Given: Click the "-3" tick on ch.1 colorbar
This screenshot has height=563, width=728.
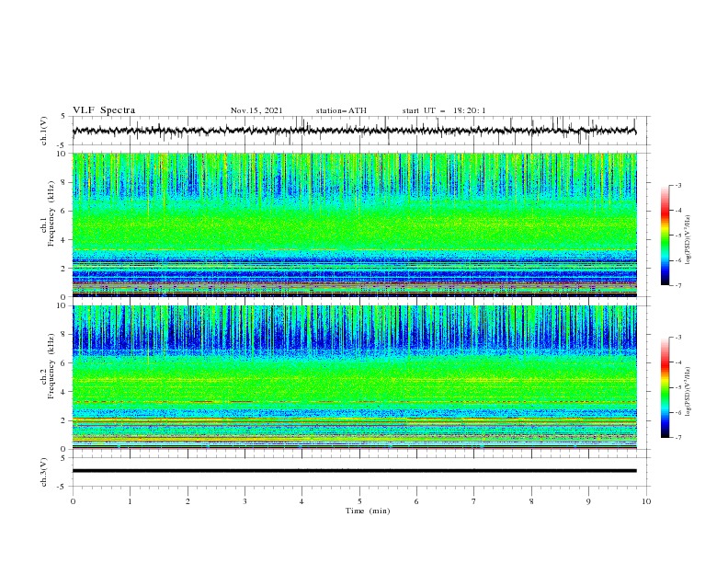Looking at the screenshot, I should point(678,186).
